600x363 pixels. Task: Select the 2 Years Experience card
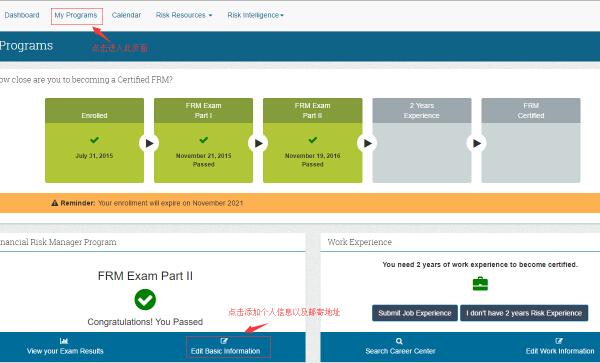(422, 140)
